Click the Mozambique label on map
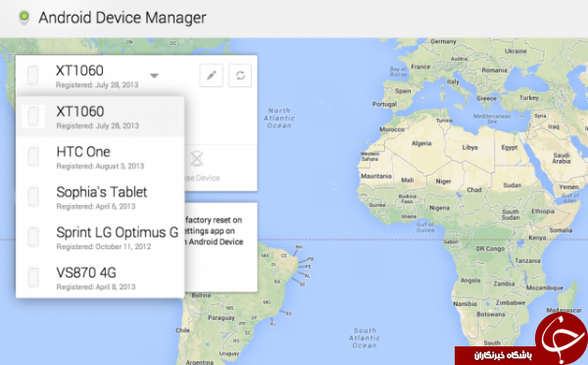588x365 pixels. [545, 287]
